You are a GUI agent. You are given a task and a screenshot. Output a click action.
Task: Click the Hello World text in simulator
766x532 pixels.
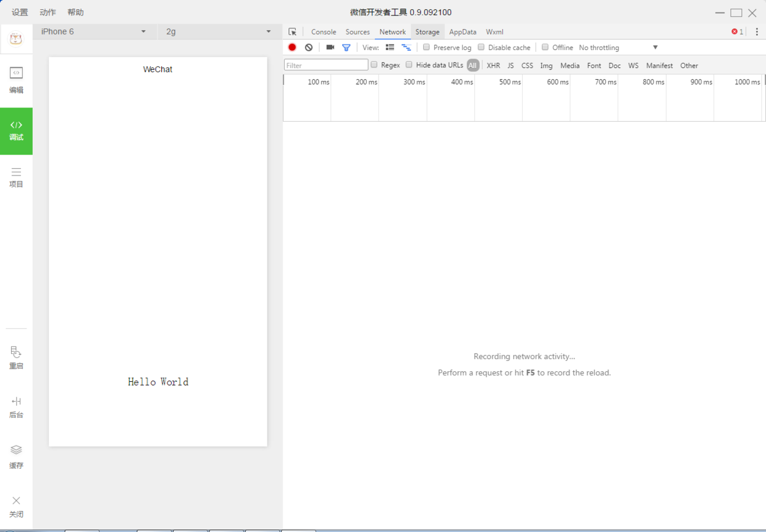coord(158,382)
